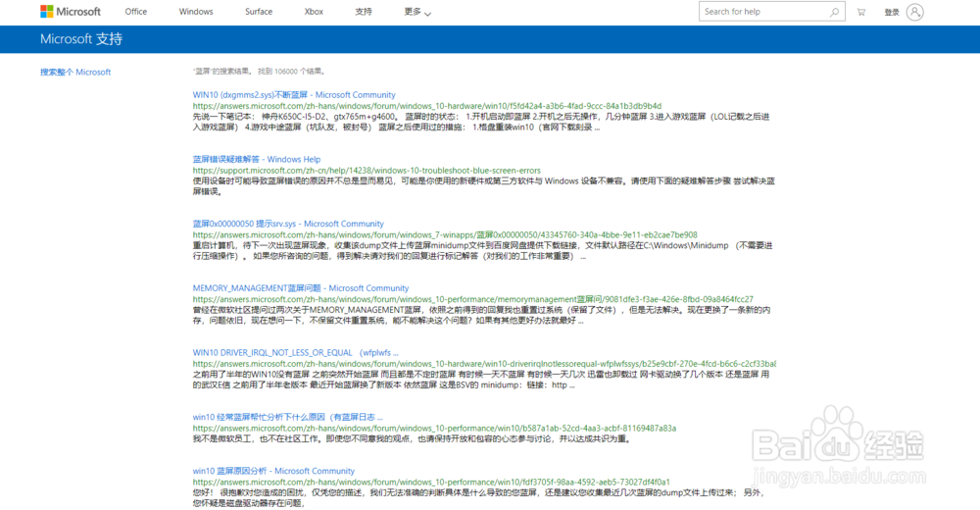Open 蓝屏0x00000050 提示srv.sys result
Screen dimensions: 980x510
click(288, 224)
